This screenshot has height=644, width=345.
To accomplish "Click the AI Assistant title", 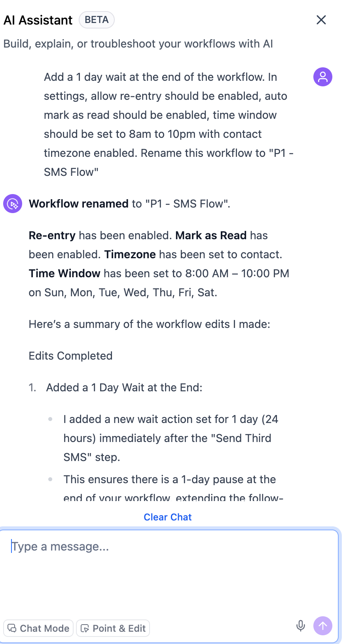I will [38, 20].
